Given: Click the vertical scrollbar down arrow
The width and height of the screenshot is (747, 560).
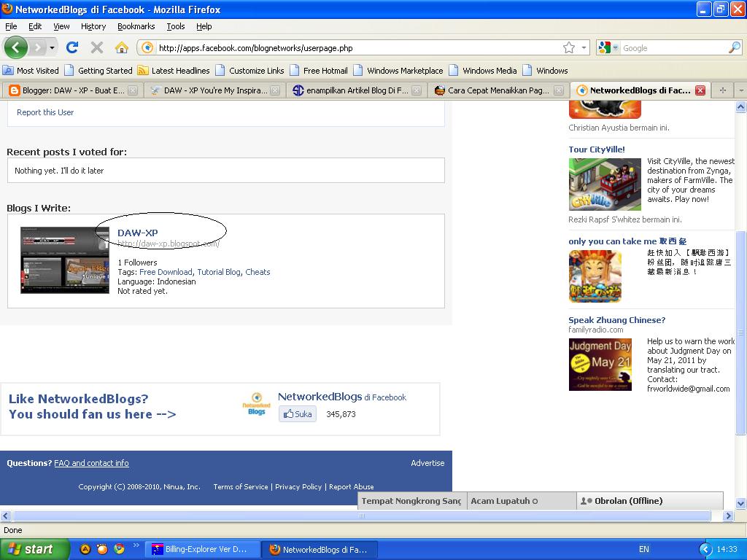Looking at the screenshot, I should pos(741,503).
